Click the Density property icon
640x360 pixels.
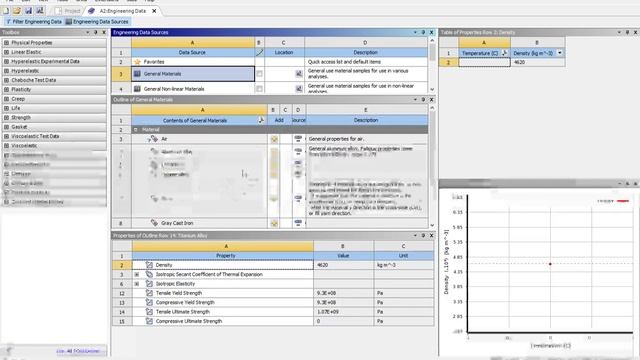coord(149,265)
